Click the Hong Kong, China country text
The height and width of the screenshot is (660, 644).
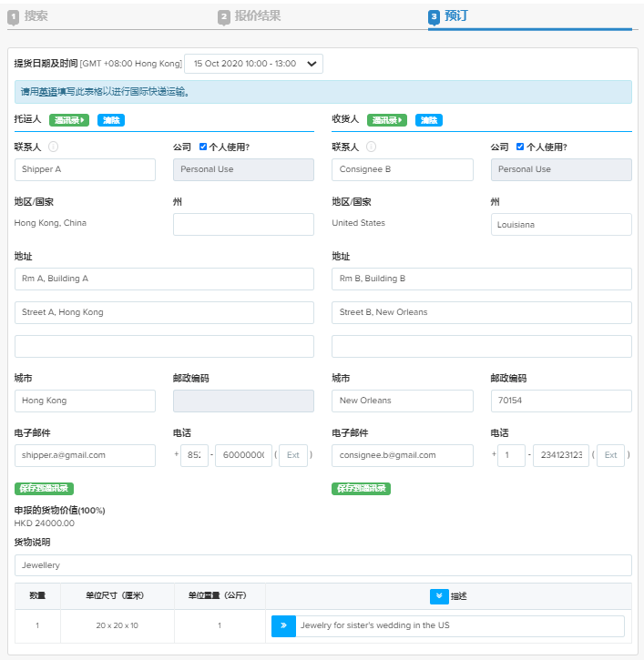click(50, 223)
